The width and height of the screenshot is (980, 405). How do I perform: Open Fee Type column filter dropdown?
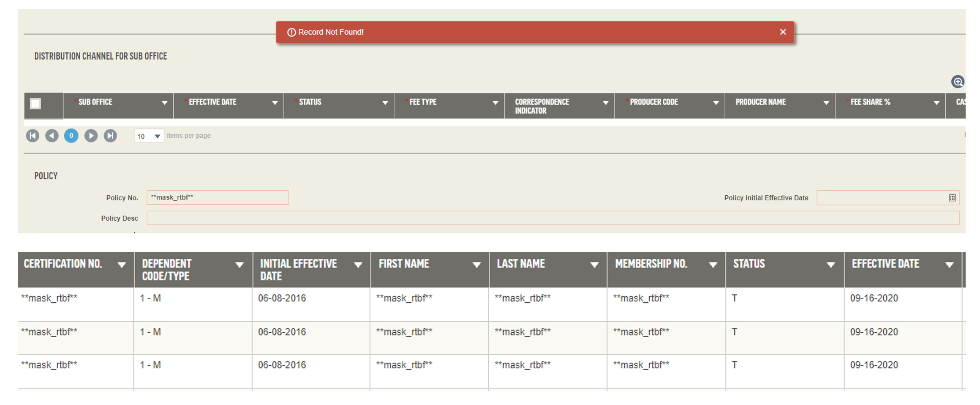pos(495,103)
